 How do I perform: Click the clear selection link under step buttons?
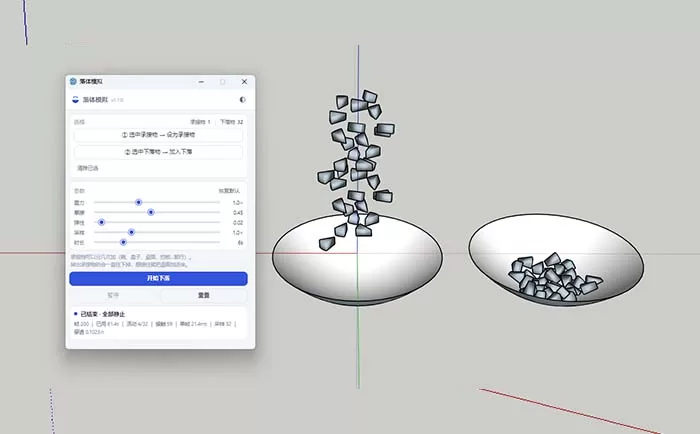88,168
